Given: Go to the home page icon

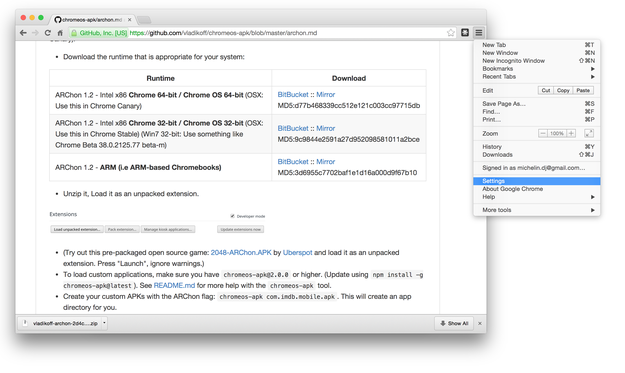Looking at the screenshot, I should click(60, 33).
